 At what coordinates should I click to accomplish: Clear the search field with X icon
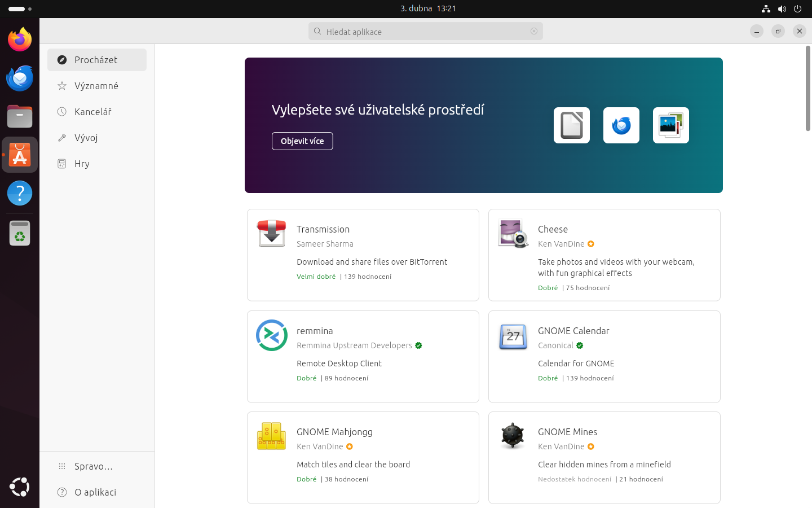point(534,32)
